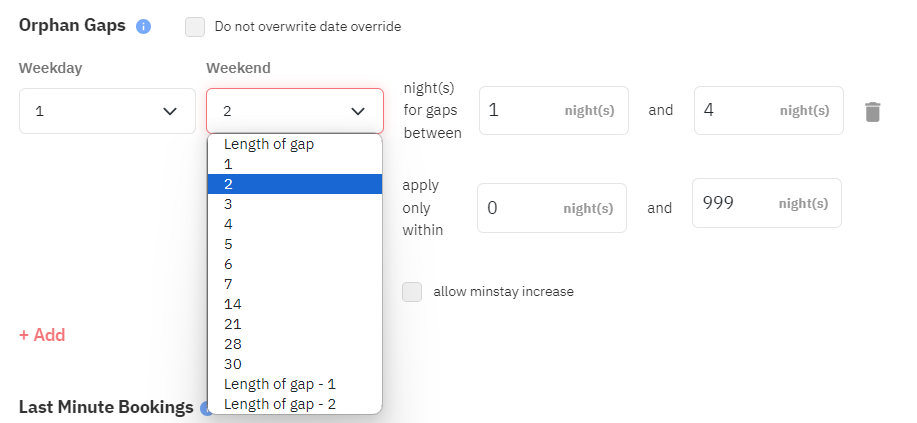
Task: Open the Weekday dropdown showing 1
Action: click(107, 111)
